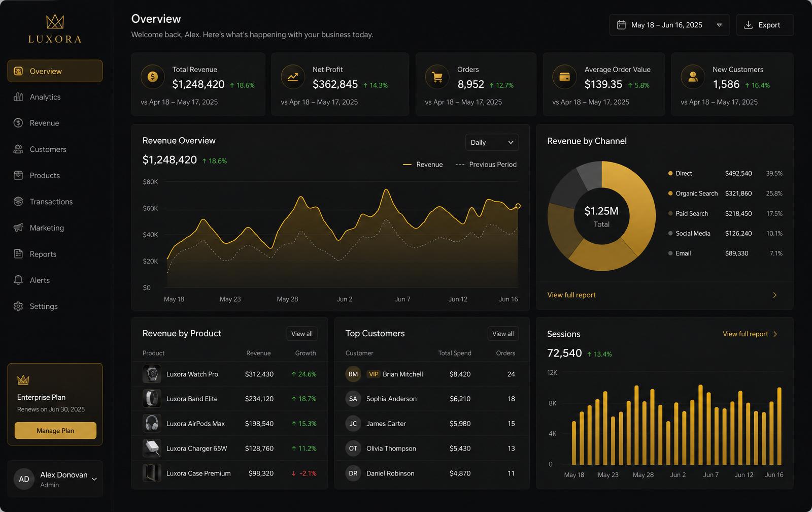Click the Social Media channel row label
This screenshot has width=812, height=512.
[x=693, y=234]
